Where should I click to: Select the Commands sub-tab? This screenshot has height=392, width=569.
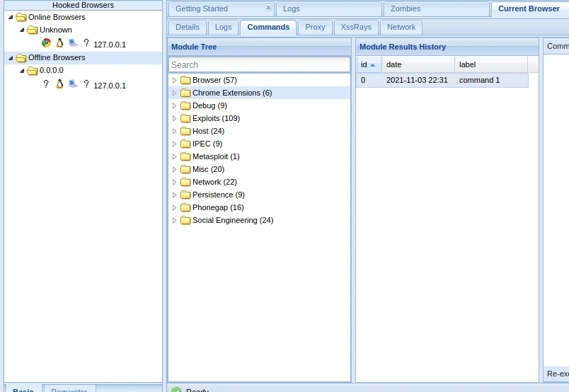click(268, 28)
